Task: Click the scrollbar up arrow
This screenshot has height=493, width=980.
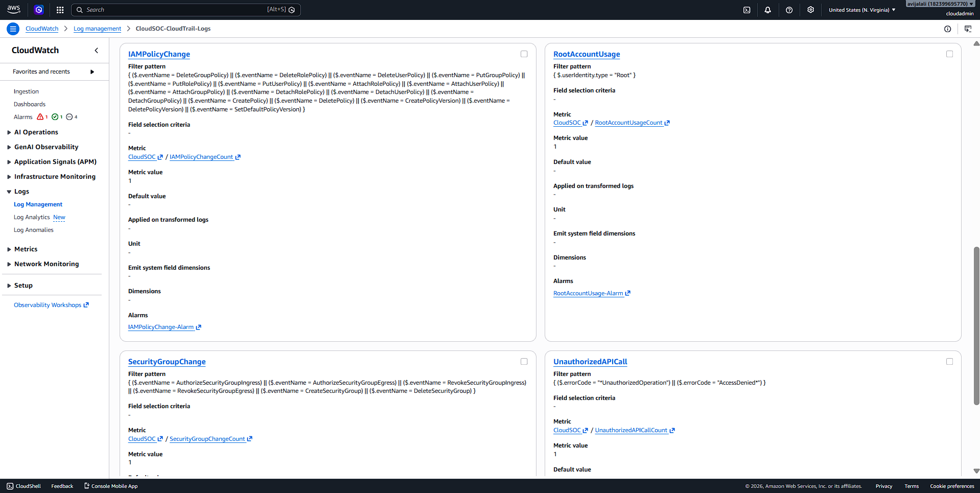Action: [x=976, y=43]
